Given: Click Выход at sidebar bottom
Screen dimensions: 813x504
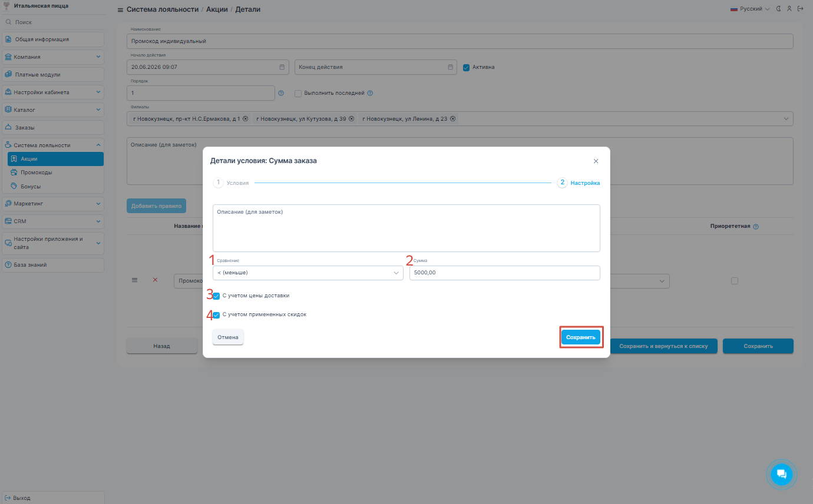Looking at the screenshot, I should click(53, 498).
